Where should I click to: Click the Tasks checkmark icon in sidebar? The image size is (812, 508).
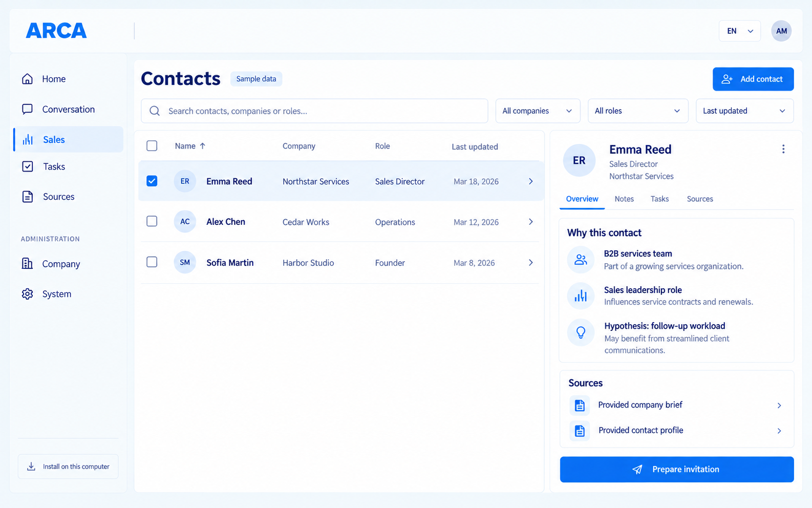tap(28, 166)
